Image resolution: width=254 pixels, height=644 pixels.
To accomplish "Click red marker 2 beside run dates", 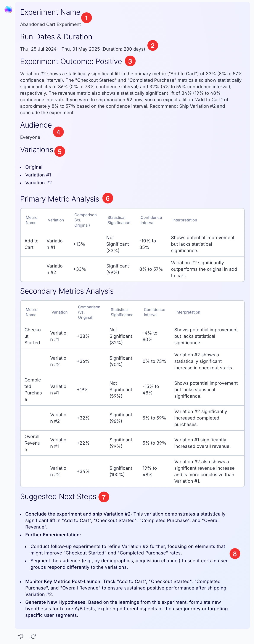I will tap(153, 45).
